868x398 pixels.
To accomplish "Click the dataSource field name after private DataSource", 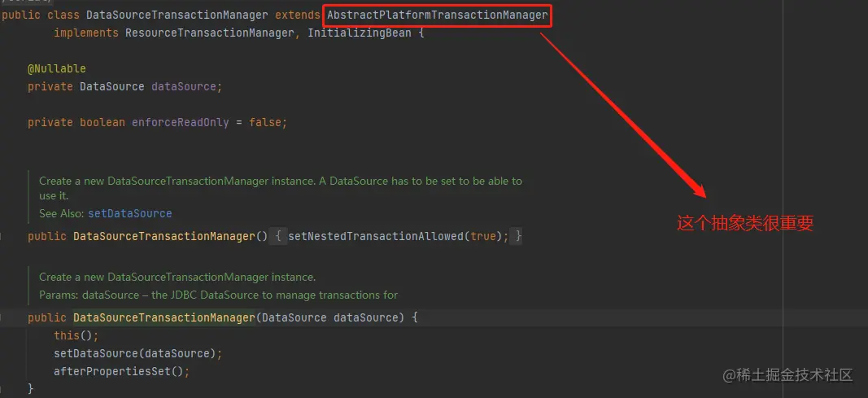I will coord(184,86).
